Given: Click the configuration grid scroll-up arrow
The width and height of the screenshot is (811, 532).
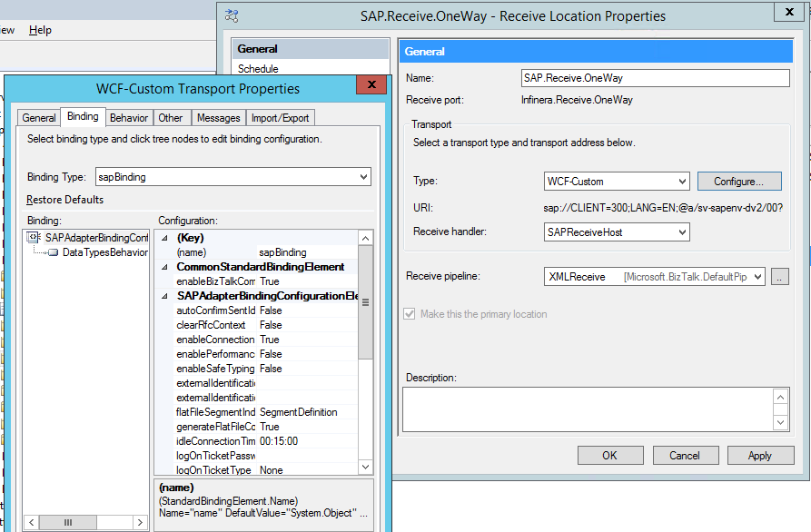Looking at the screenshot, I should click(366, 239).
